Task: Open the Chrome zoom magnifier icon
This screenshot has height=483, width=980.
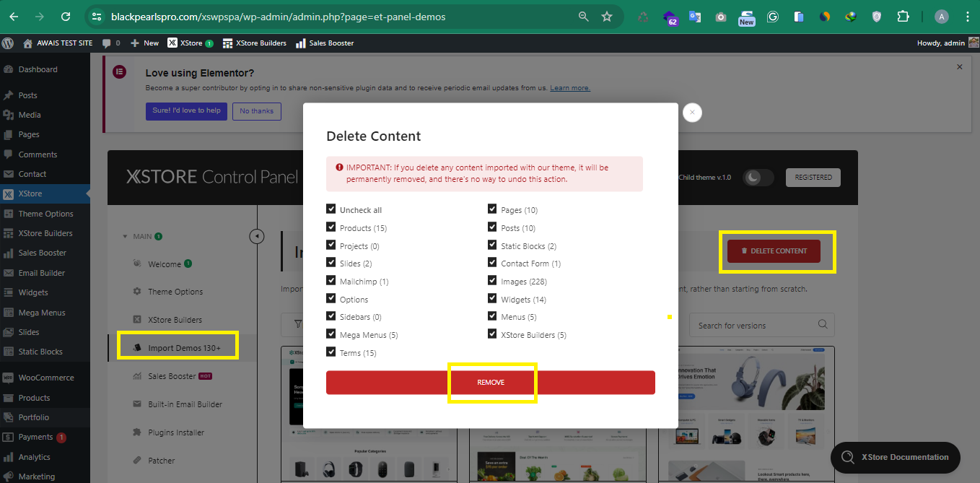Action: (x=584, y=16)
